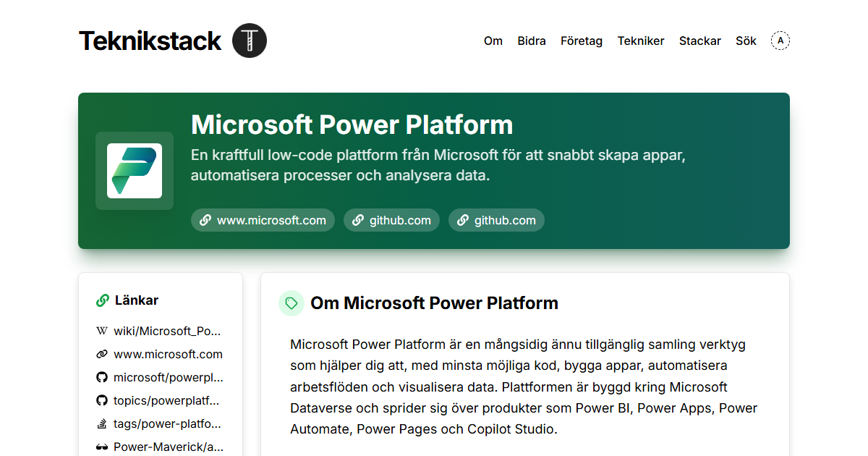
Task: Click the "En kraftfull low-code plattform" description
Action: 438,165
